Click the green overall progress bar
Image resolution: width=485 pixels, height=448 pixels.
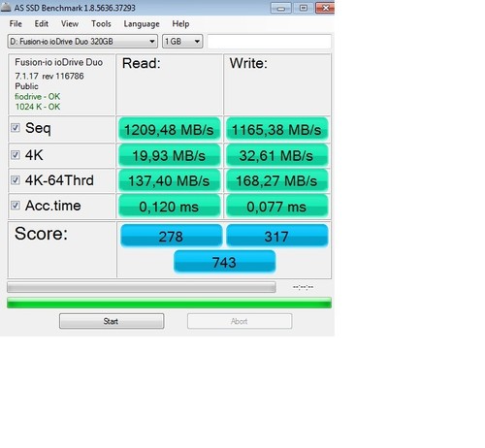(169, 303)
